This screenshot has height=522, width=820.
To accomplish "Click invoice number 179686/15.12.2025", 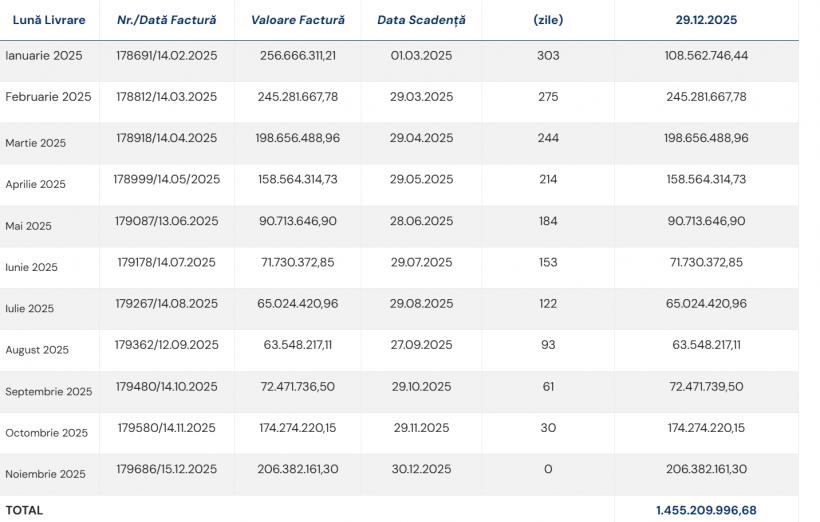I will coord(166,469).
